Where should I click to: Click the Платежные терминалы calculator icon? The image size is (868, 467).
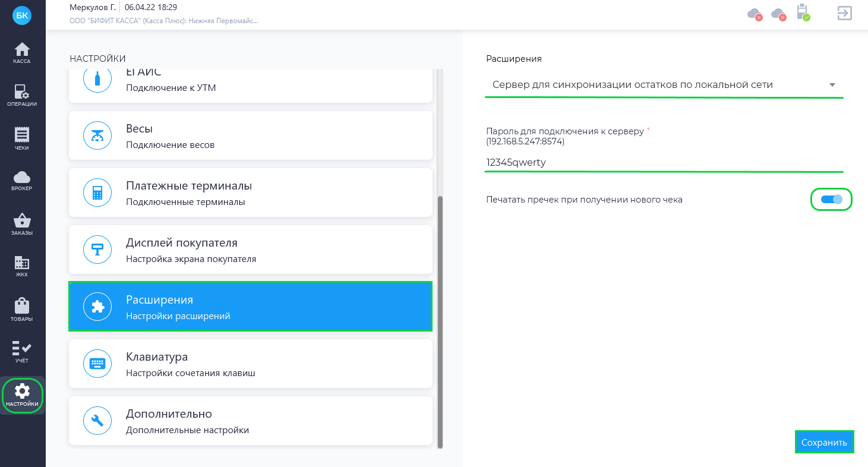pos(97,193)
